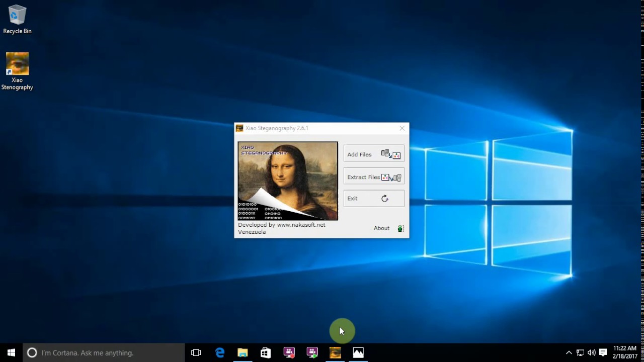Viewport: 644px width, 362px height.
Task: Click the green About icon
Action: (400, 228)
